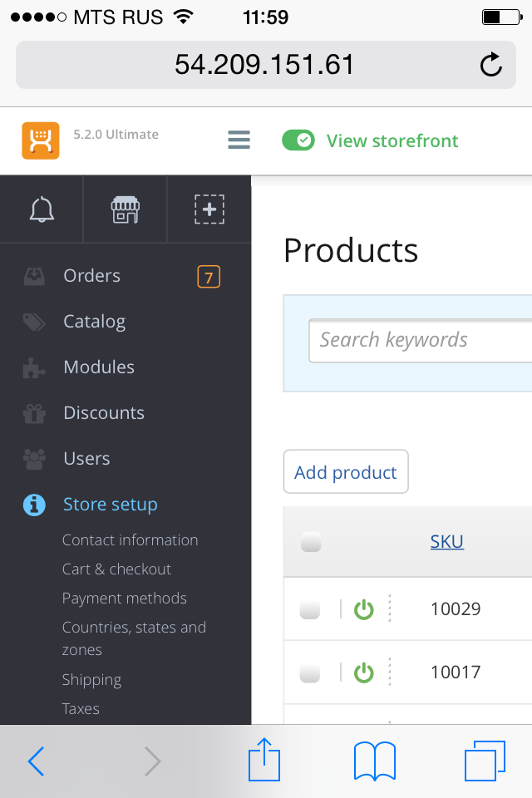Go forward with the Safari forward arrow
This screenshot has height=798, width=532.
point(152,761)
